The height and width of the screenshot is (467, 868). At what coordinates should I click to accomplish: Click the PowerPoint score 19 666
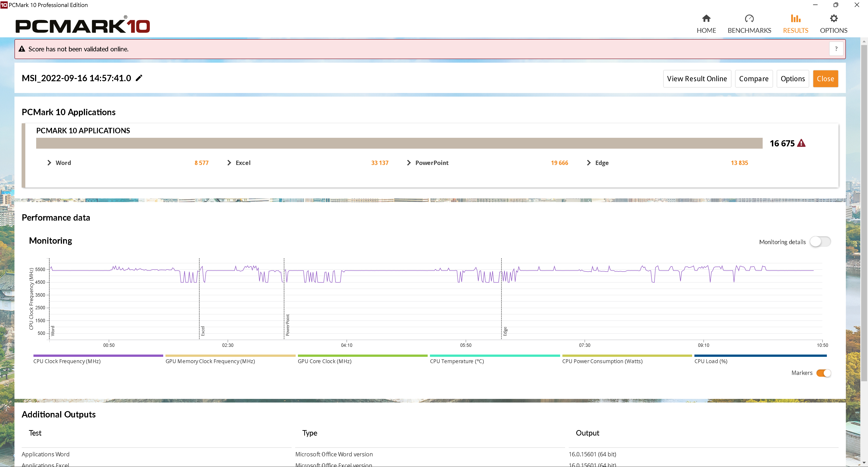[559, 163]
